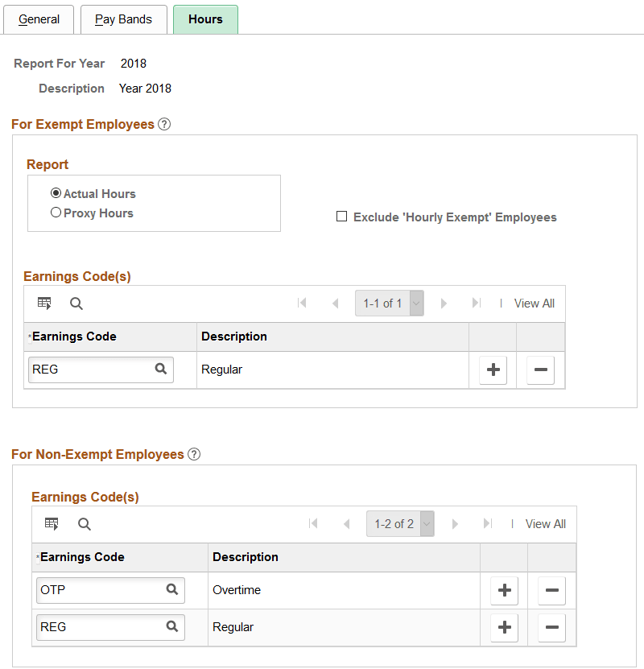Switch to the General tab
644x669 pixels.
39,19
